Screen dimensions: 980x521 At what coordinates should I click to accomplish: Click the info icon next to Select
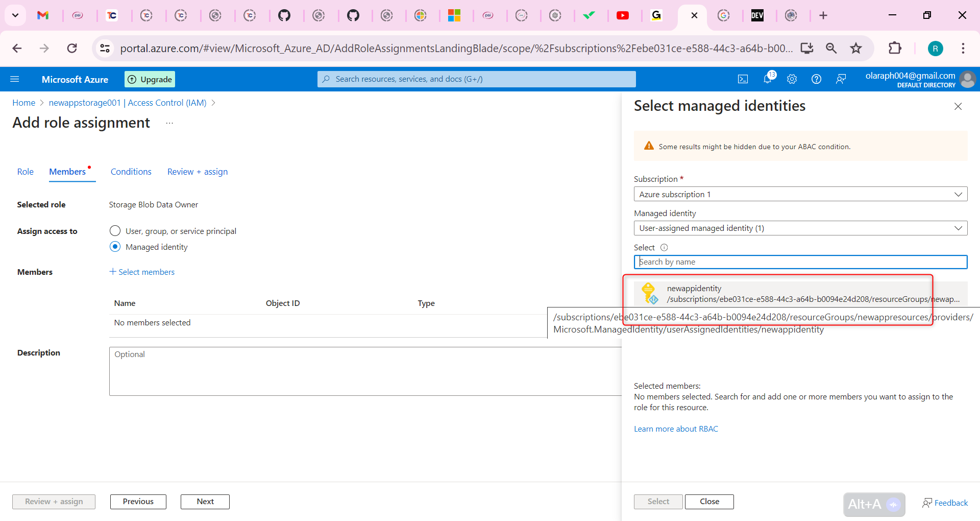[x=664, y=248]
